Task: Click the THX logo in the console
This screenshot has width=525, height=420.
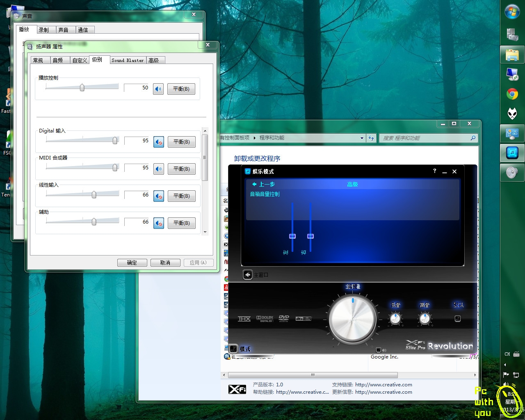Action: [x=244, y=319]
